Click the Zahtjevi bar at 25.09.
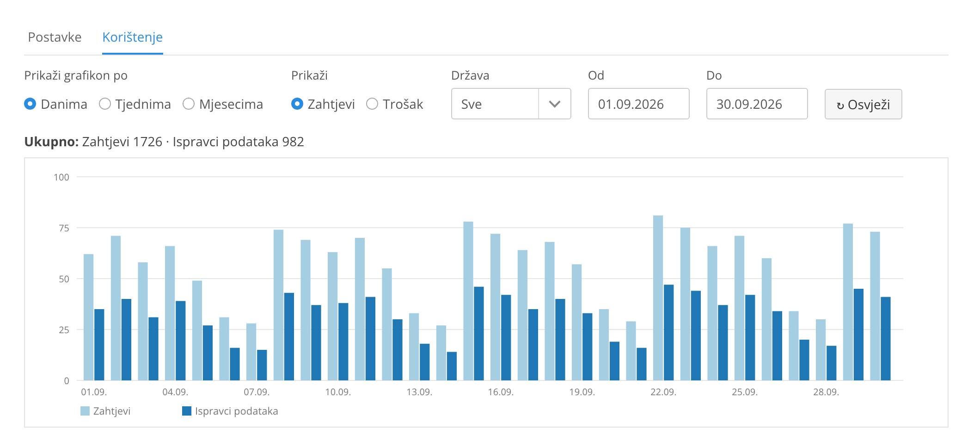 740,308
